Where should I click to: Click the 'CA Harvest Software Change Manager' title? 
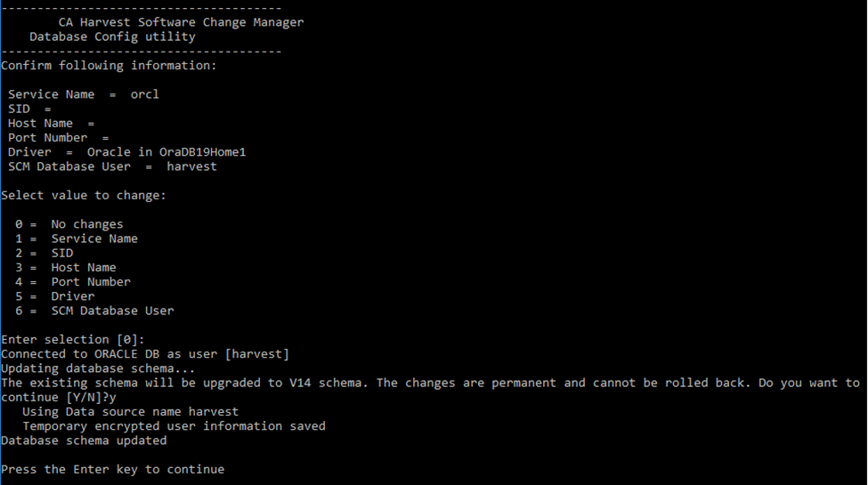[x=181, y=22]
